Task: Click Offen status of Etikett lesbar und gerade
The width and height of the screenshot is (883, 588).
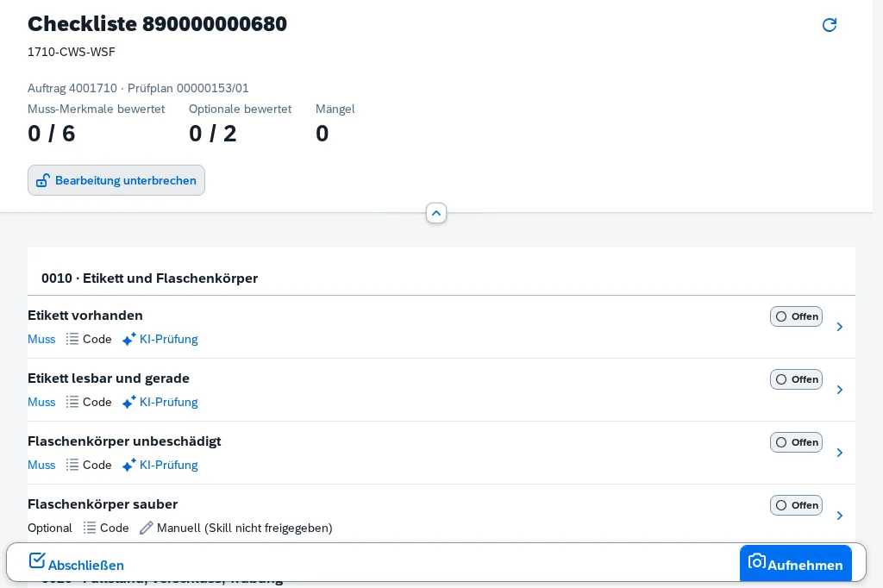Action: (796, 379)
